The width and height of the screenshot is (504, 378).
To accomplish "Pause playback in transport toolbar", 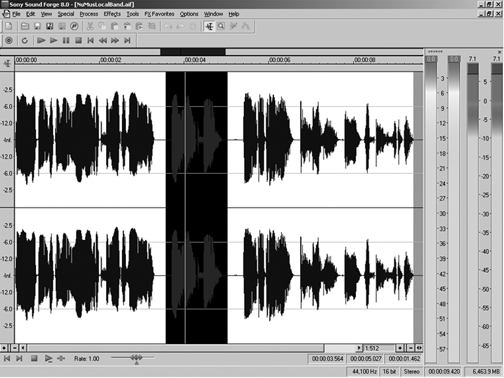I will pyautogui.click(x=66, y=40).
